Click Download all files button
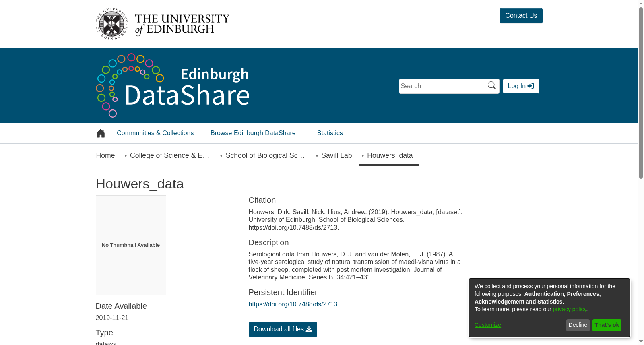 (283, 329)
